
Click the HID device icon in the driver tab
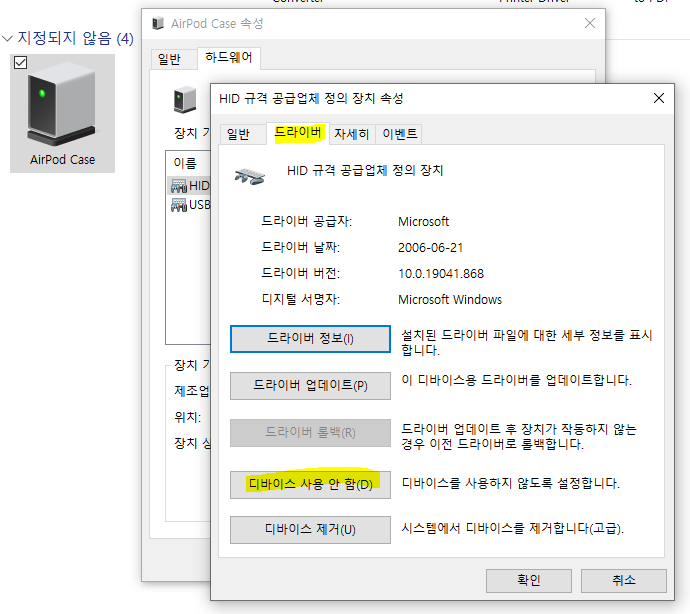point(250,176)
